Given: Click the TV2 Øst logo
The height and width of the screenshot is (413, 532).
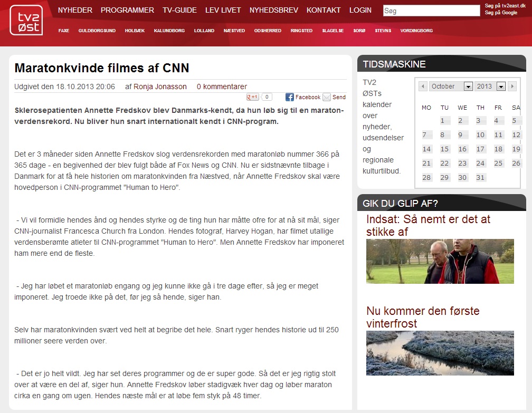Looking at the screenshot, I should click(26, 21).
